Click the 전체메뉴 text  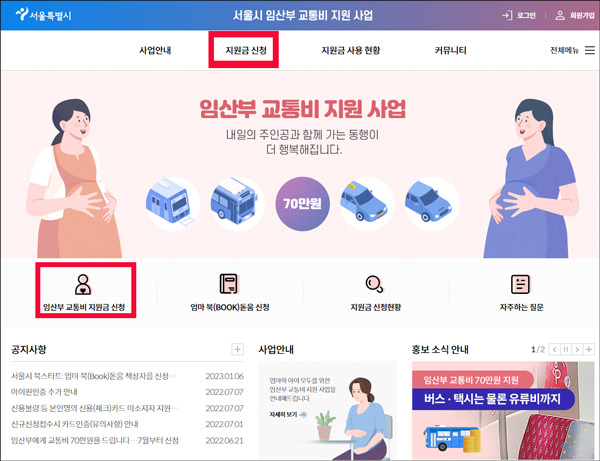click(x=564, y=50)
